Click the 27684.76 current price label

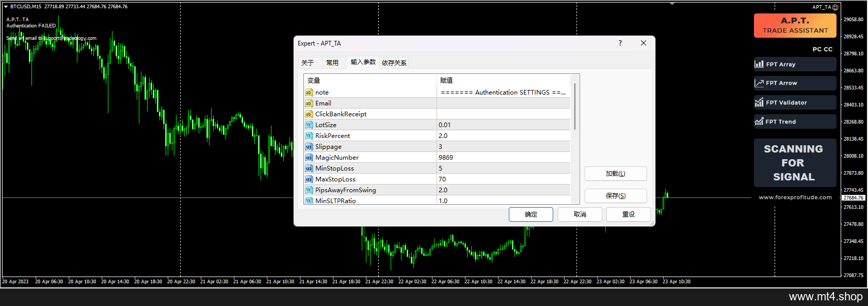[x=854, y=198]
